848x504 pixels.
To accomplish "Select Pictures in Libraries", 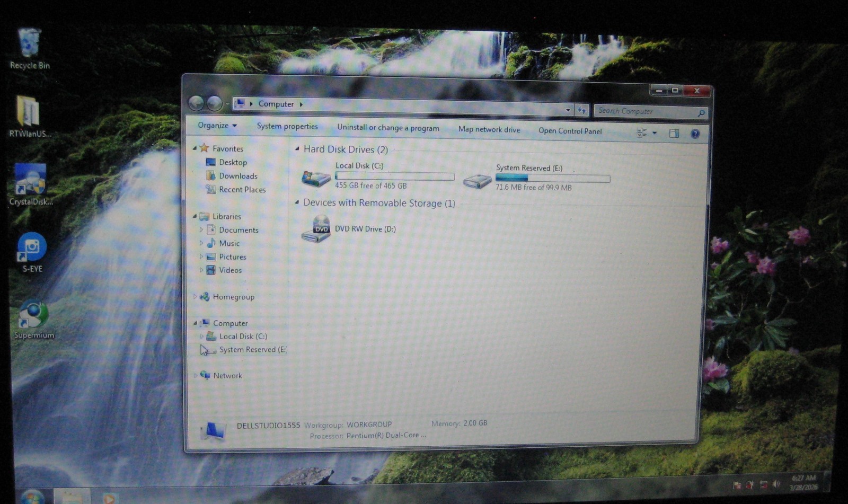I will 233,257.
